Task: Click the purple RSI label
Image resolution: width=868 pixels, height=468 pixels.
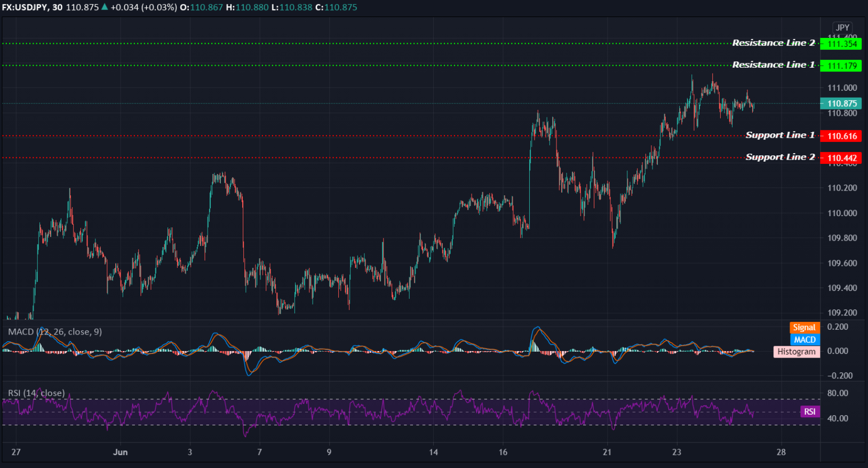Action: point(810,411)
